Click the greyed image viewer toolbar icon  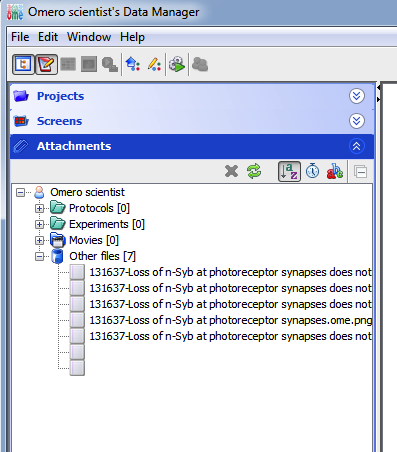[x=89, y=64]
